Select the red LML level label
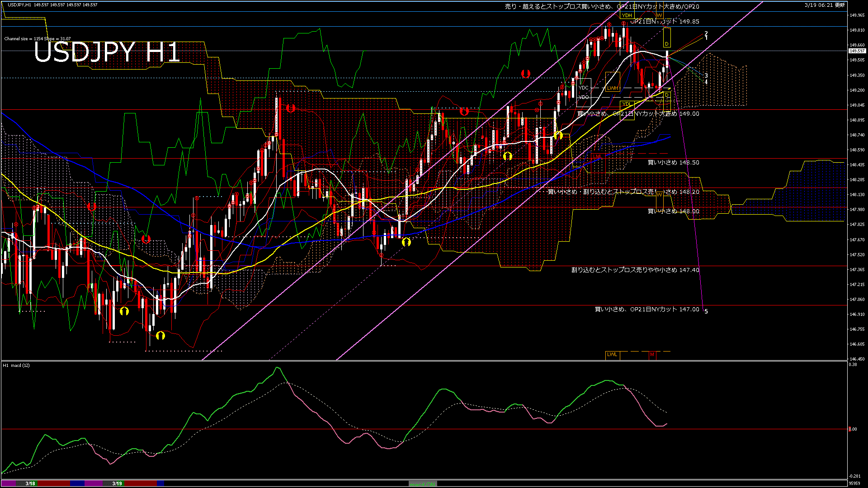The height and width of the screenshot is (488, 868). coord(598,157)
